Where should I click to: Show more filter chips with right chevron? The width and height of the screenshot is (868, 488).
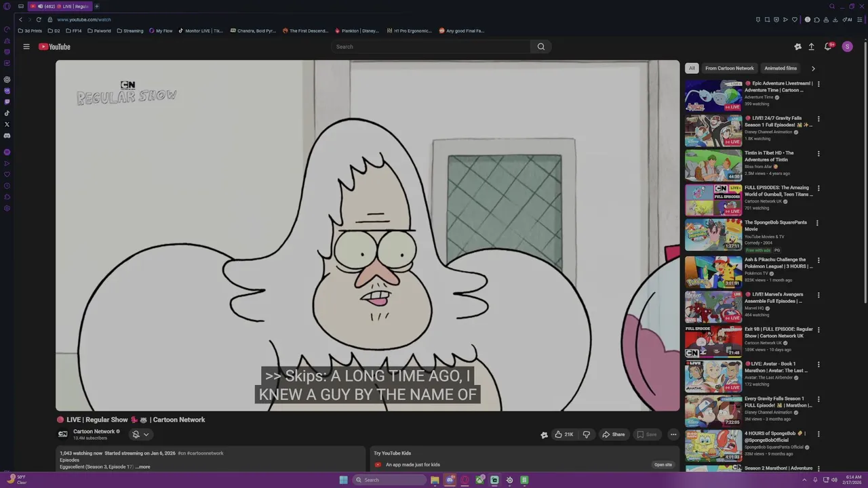pyautogui.click(x=813, y=68)
